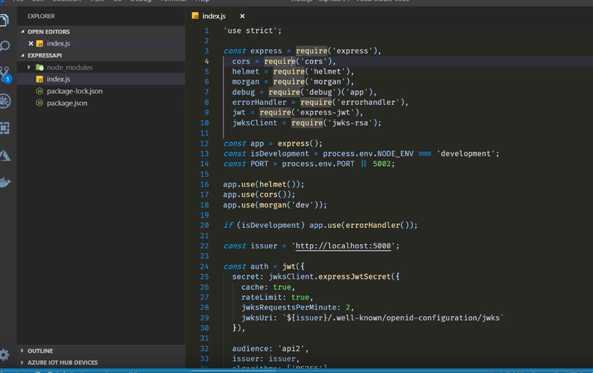593x373 pixels.
Task: Open Source Control view with badge
Action: coord(6,74)
